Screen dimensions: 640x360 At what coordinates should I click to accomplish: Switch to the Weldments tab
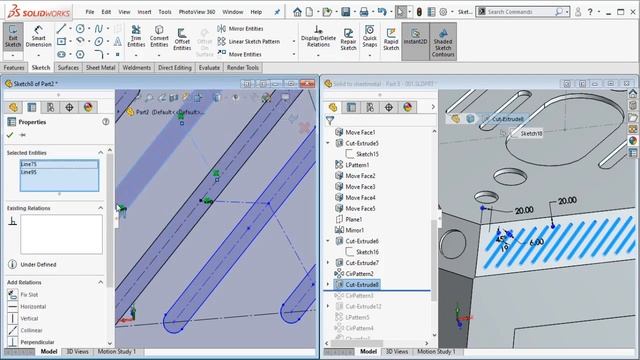point(137,68)
